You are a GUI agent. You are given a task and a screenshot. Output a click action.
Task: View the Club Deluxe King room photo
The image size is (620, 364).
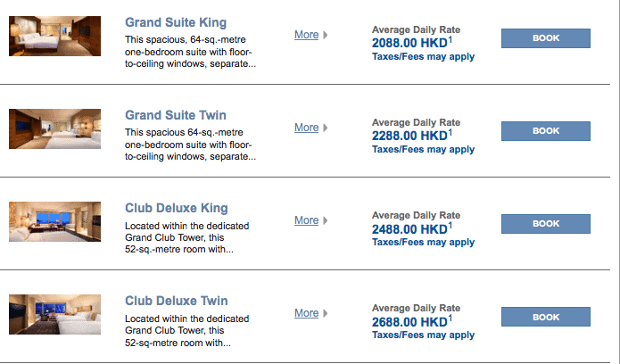click(55, 221)
